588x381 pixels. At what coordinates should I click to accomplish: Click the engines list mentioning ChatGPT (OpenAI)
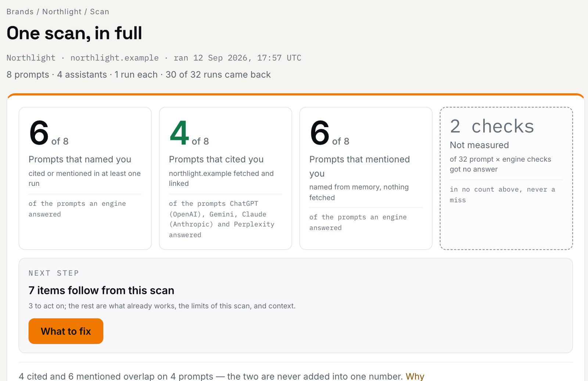coord(222,219)
